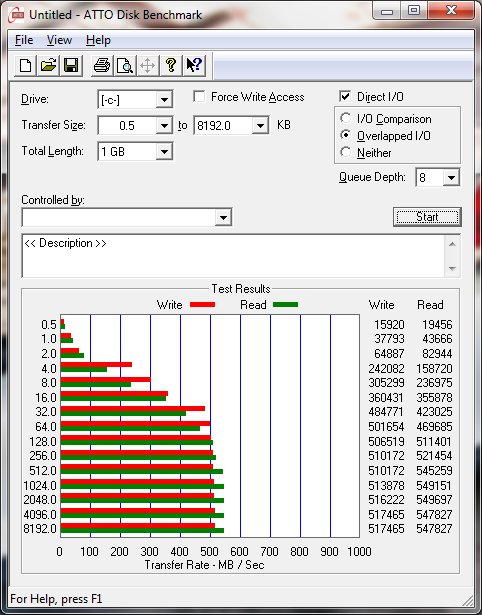Click the read value 158720
This screenshot has height=615, width=482.
[x=435, y=369]
